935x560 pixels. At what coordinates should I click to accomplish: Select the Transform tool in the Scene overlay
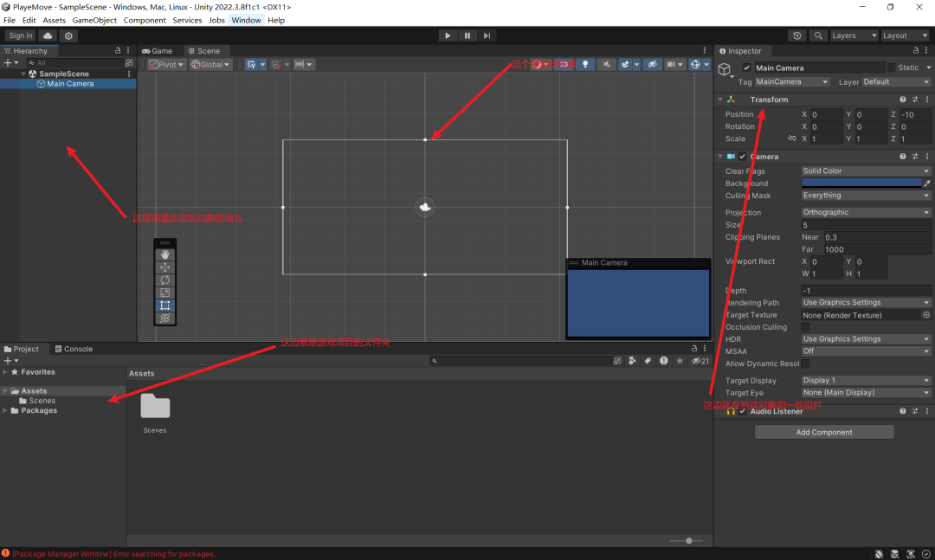click(x=165, y=318)
